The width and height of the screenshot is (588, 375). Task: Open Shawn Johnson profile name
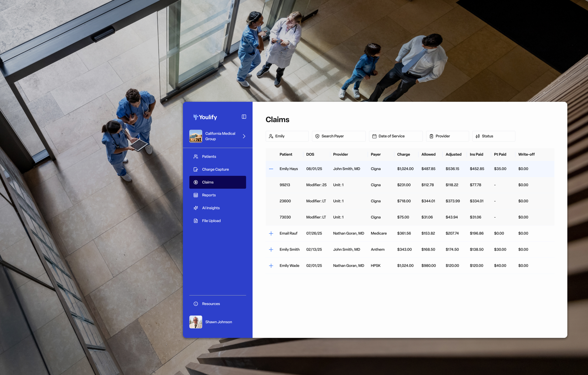[x=218, y=322]
